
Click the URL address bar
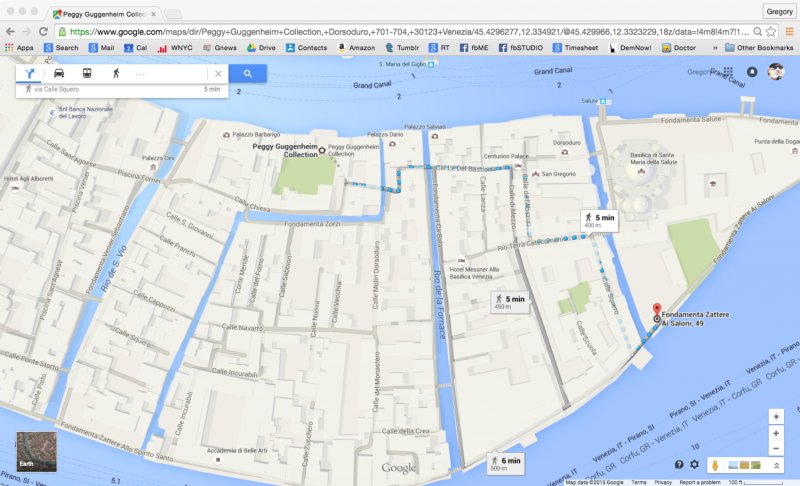(408, 32)
